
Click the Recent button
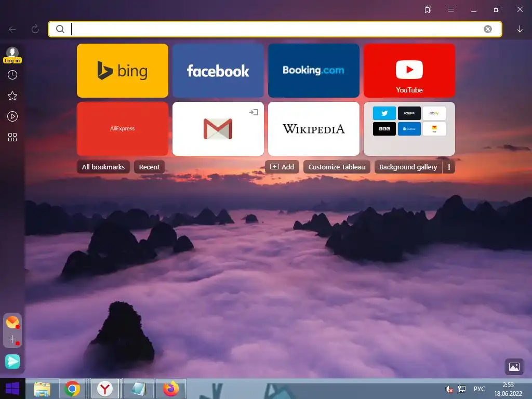[149, 167]
